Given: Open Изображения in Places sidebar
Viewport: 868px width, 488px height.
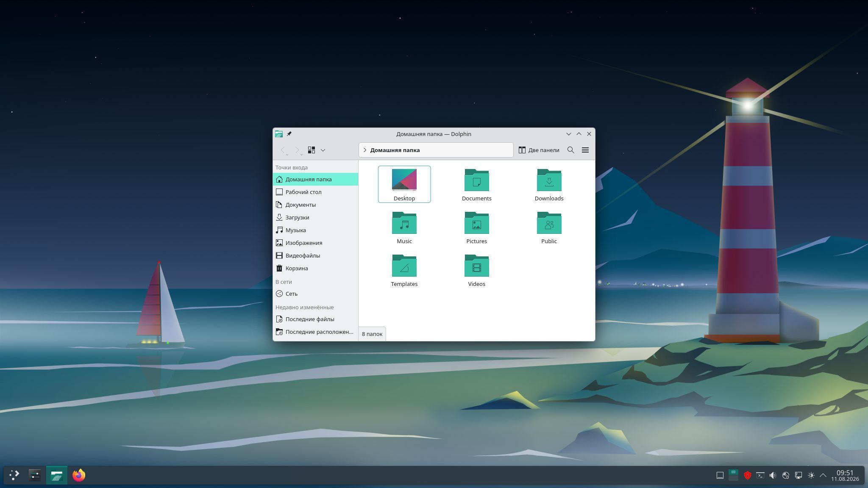Looking at the screenshot, I should [316, 243].
